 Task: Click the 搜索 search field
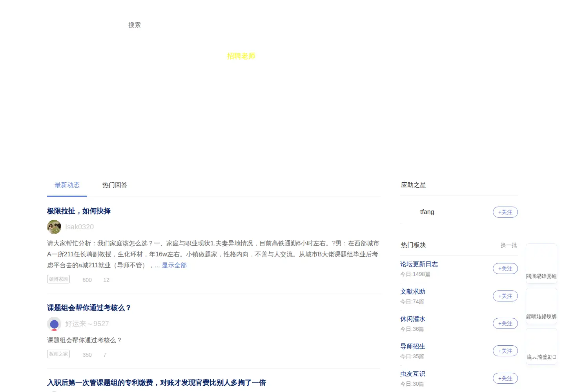tap(135, 25)
